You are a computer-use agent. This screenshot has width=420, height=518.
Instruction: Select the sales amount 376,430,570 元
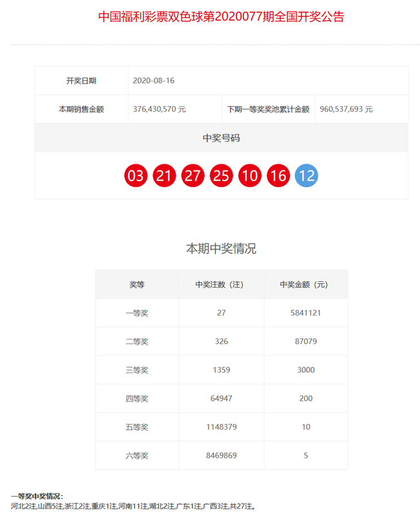coord(159,109)
